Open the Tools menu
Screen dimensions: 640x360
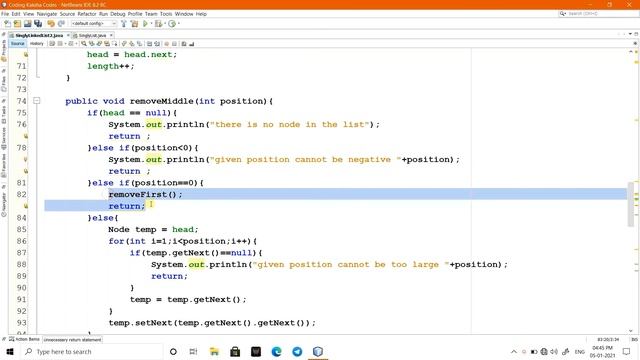point(166,14)
